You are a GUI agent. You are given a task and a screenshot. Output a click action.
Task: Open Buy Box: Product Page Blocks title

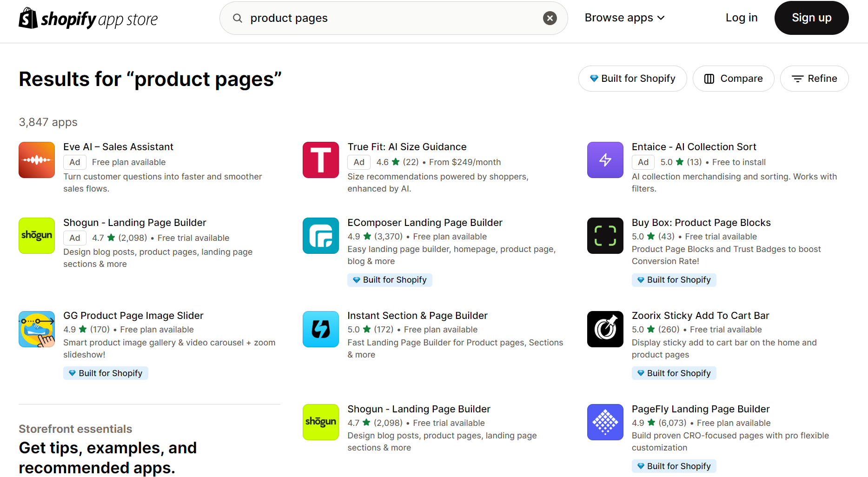[x=701, y=223]
